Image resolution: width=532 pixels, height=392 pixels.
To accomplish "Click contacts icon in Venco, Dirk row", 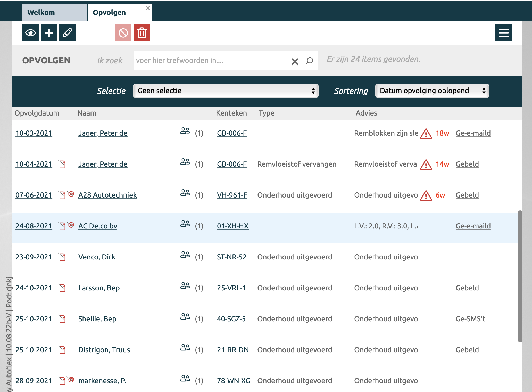I will [x=185, y=255].
